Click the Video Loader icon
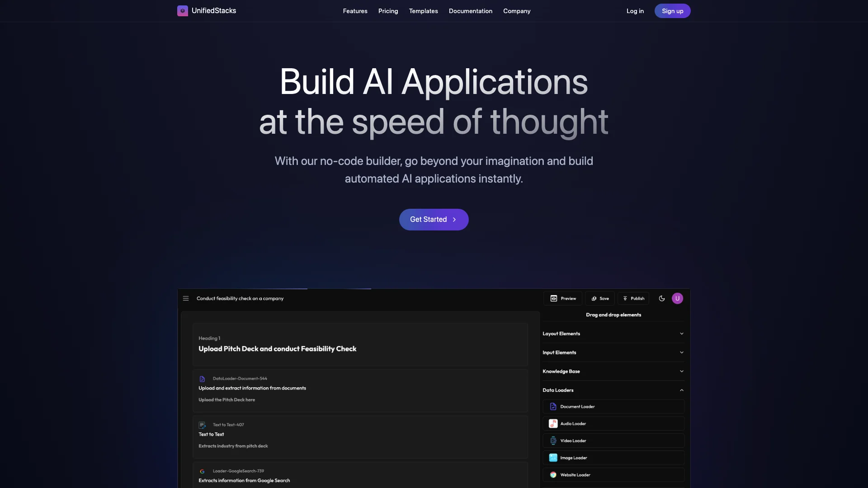The height and width of the screenshot is (488, 868). point(552,441)
